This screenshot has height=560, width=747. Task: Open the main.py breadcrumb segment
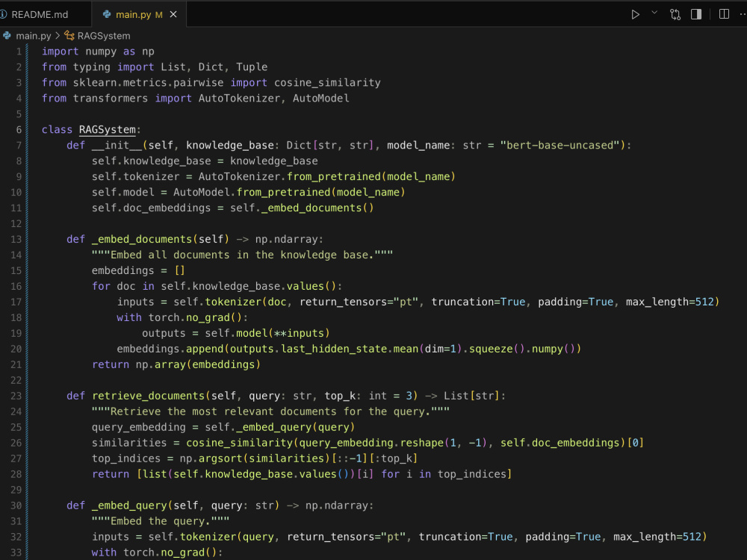pyautogui.click(x=34, y=36)
